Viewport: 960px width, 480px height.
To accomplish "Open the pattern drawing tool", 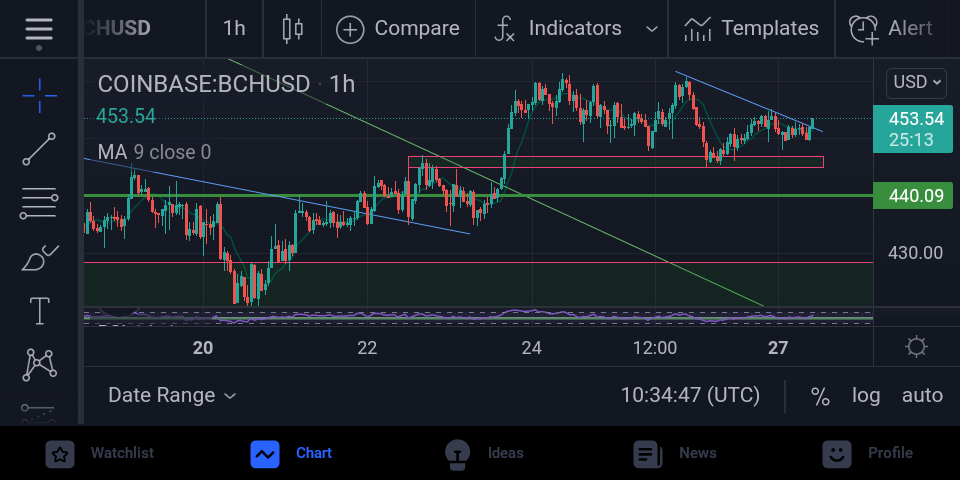I will (39, 365).
